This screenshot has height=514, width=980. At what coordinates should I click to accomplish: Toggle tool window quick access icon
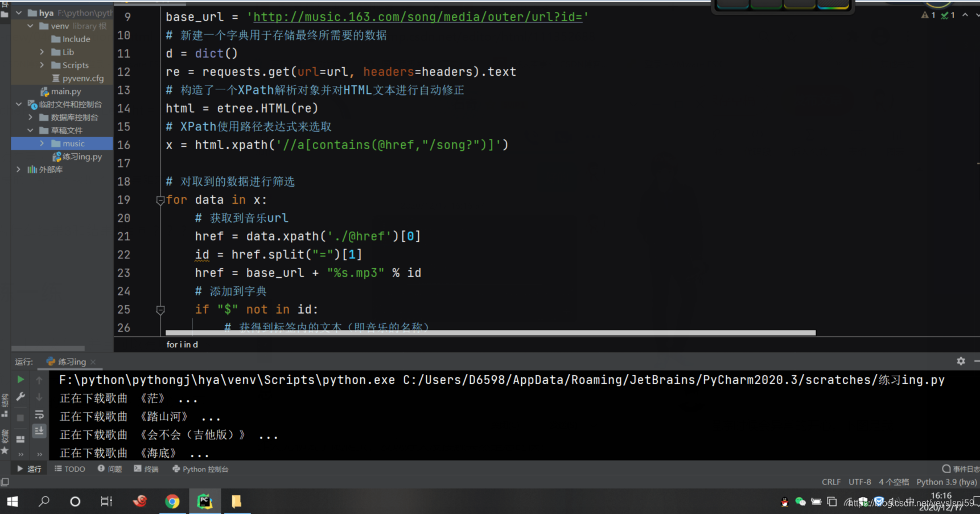pos(5,482)
